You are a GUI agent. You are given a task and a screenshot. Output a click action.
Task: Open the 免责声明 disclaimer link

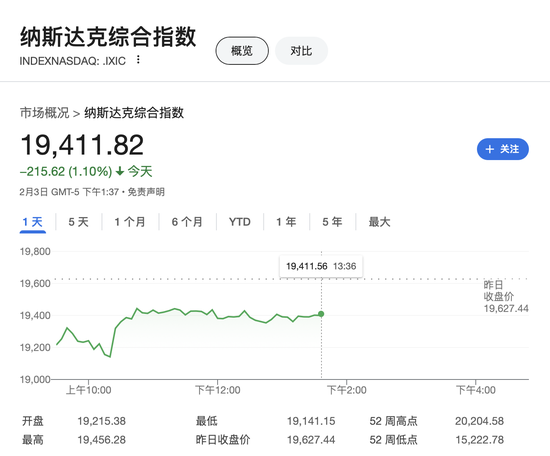pos(146,192)
